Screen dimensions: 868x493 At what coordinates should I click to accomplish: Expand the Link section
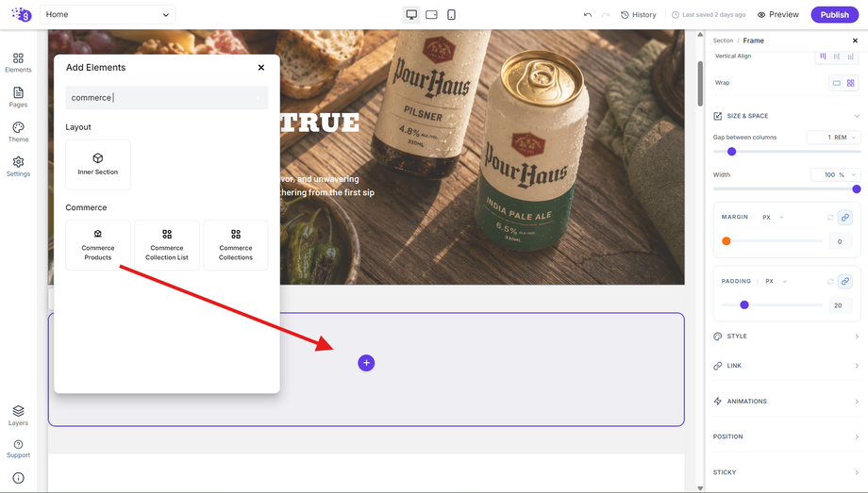pyautogui.click(x=787, y=366)
